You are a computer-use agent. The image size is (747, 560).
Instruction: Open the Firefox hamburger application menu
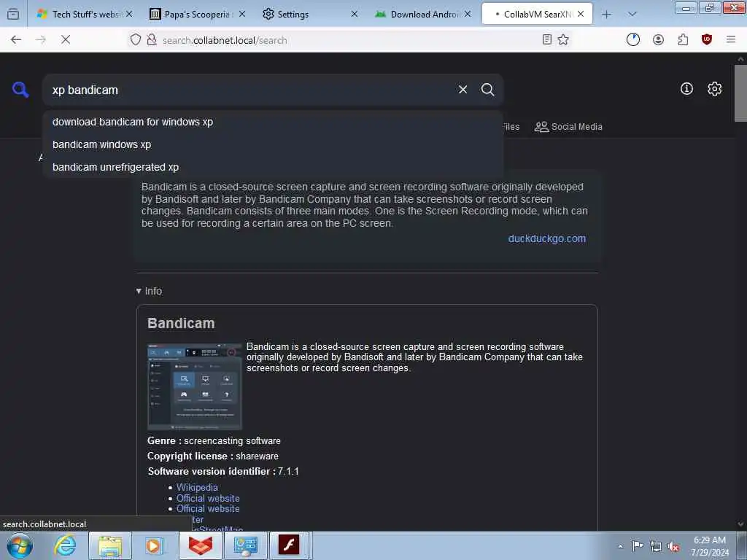[x=731, y=40]
